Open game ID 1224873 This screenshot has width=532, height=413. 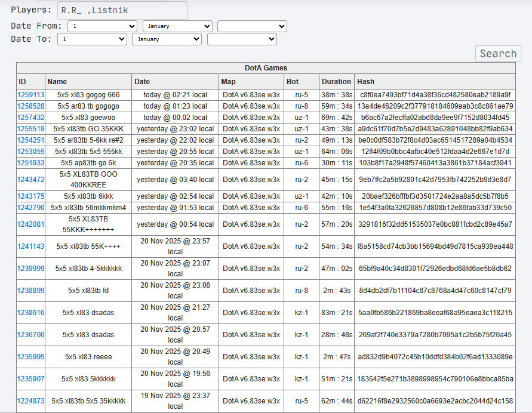click(x=30, y=401)
